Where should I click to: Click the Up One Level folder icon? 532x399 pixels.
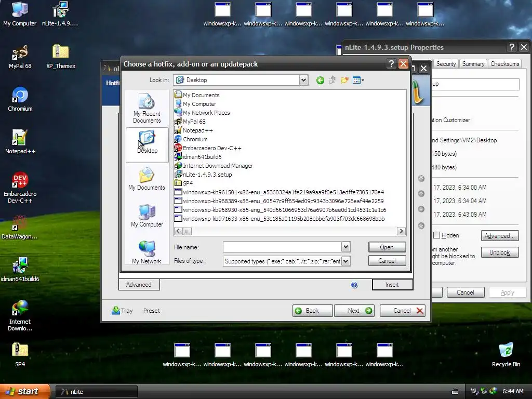332,81
